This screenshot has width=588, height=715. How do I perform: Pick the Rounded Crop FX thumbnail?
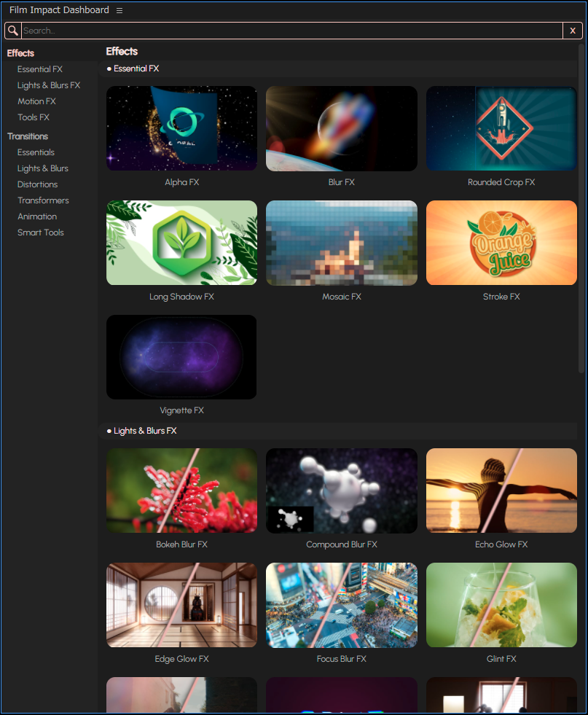tap(501, 128)
